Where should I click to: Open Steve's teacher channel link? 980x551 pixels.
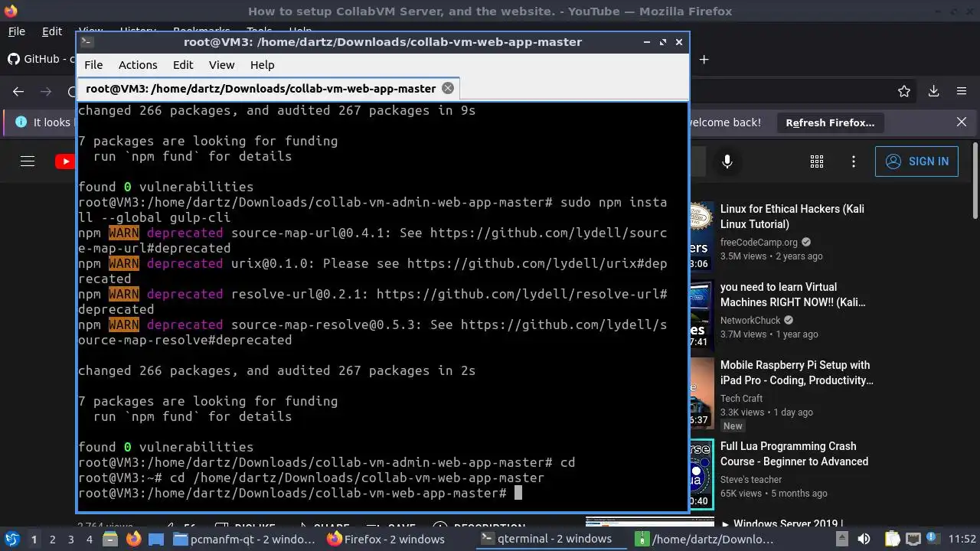click(x=751, y=480)
